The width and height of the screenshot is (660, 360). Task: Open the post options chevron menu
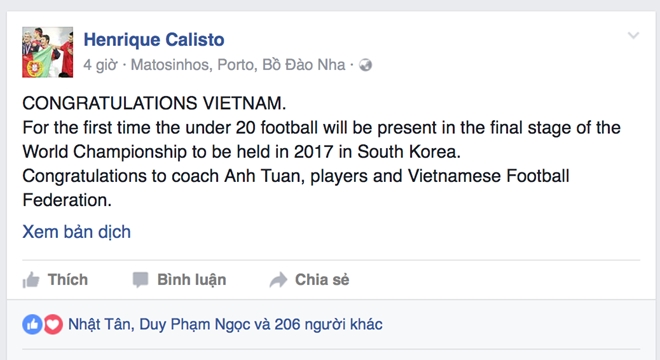(x=633, y=35)
